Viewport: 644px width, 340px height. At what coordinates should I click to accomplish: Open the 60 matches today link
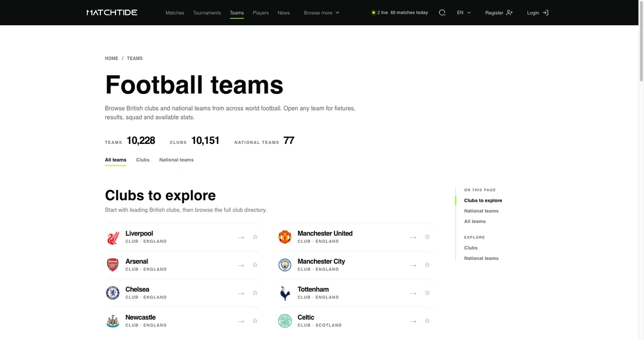coord(409,12)
